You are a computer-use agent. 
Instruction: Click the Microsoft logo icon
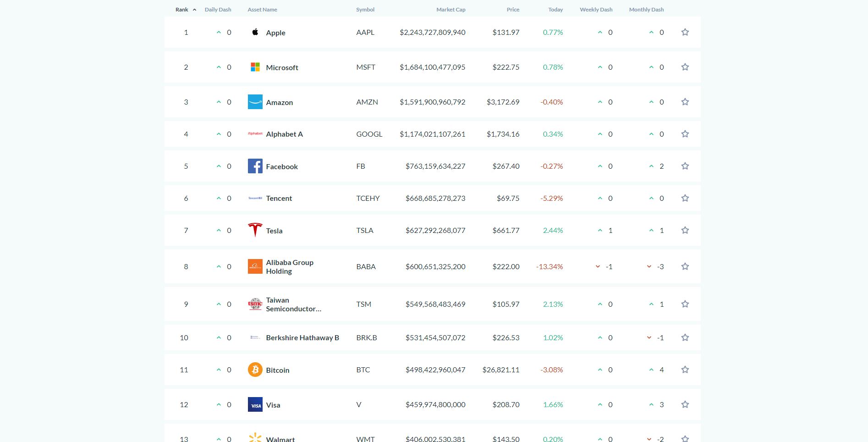pos(255,67)
